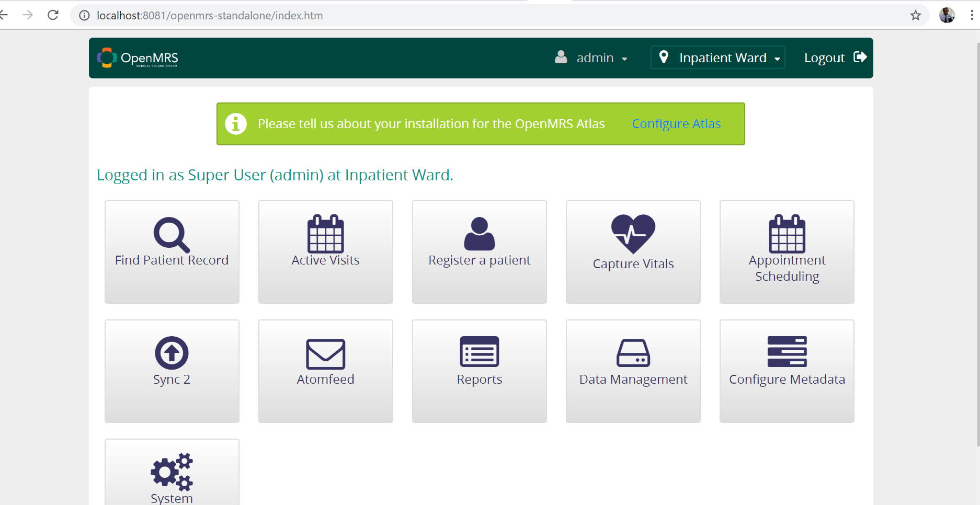This screenshot has height=505, width=980.
Task: Click the OpenMRS logo
Action: point(138,58)
